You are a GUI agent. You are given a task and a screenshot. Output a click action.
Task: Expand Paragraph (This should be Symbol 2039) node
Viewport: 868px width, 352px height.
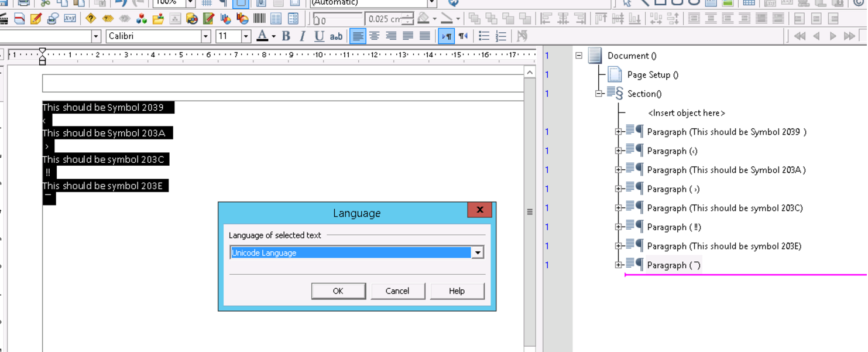click(619, 132)
